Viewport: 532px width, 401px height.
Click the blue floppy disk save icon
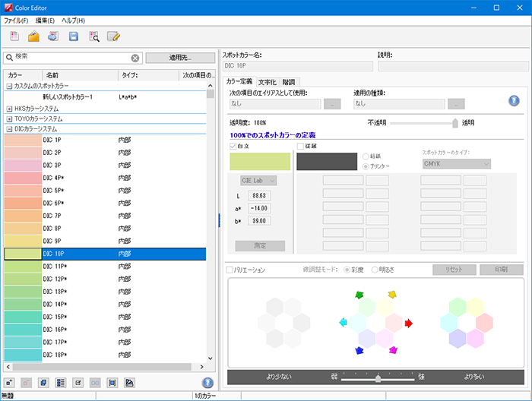pyautogui.click(x=73, y=36)
